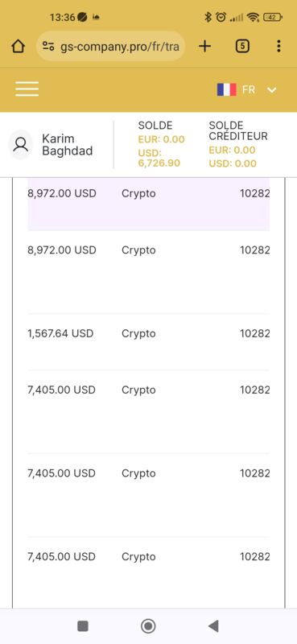Expand the FR language dropdown chevron

click(x=271, y=90)
